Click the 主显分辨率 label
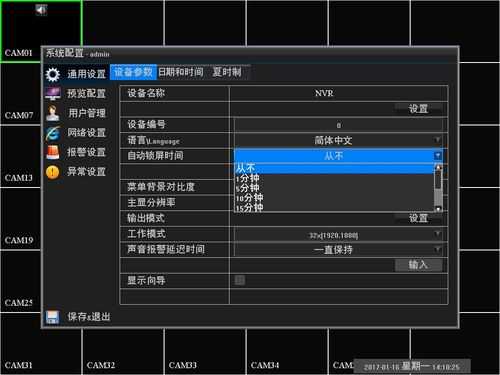Image resolution: width=500 pixels, height=375 pixels. click(151, 203)
